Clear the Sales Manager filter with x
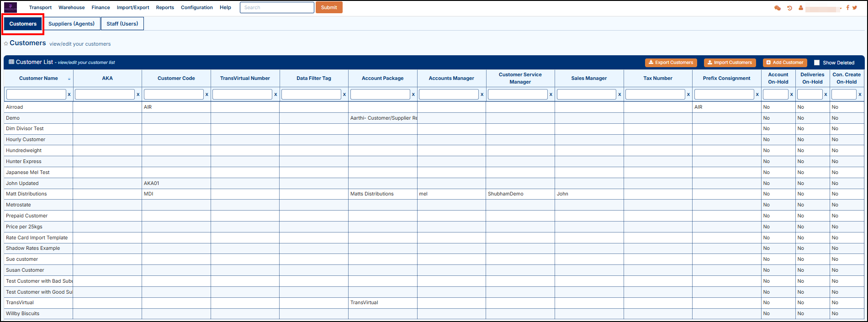 [x=619, y=95]
